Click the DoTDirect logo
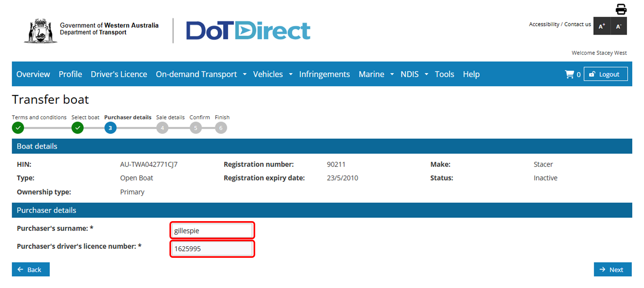This screenshot has height=288, width=644. [x=248, y=31]
